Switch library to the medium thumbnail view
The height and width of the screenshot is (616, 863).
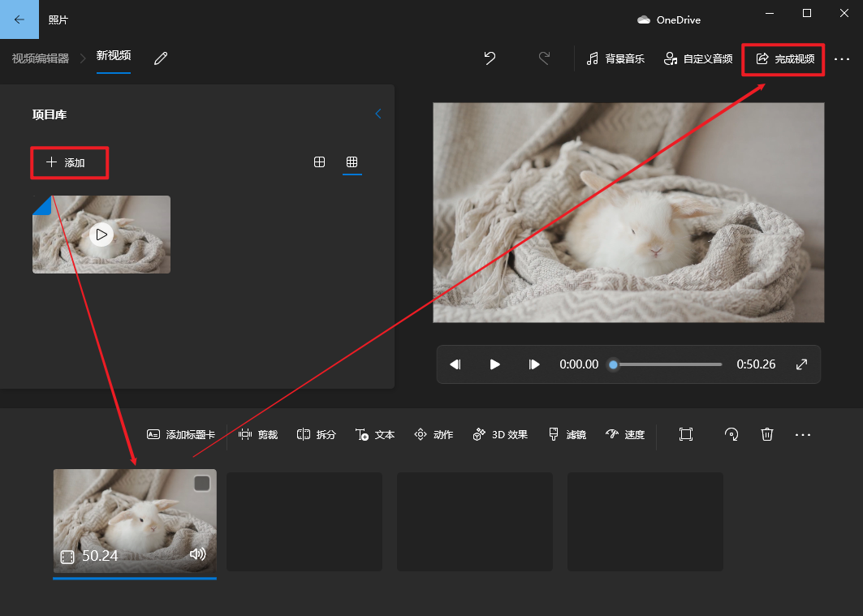point(319,162)
